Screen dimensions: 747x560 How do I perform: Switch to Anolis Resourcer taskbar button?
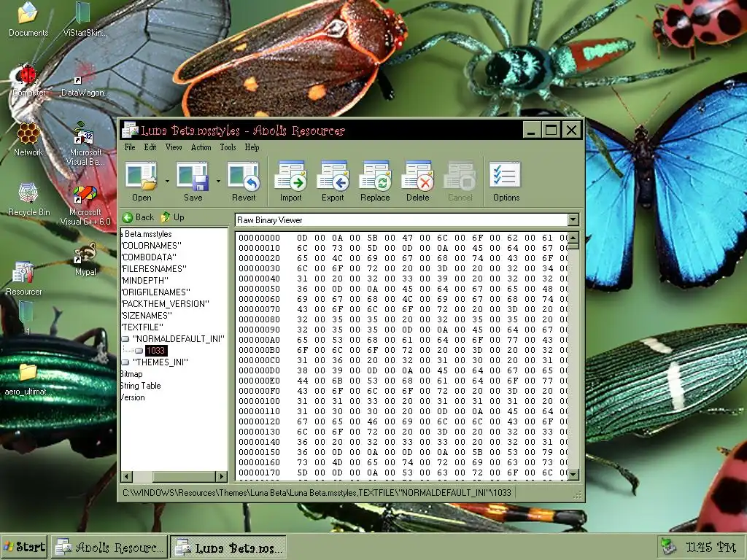click(x=109, y=547)
